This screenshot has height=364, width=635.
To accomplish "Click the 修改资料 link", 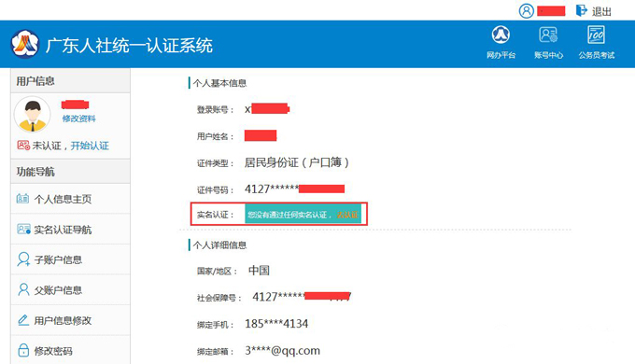I will click(78, 119).
